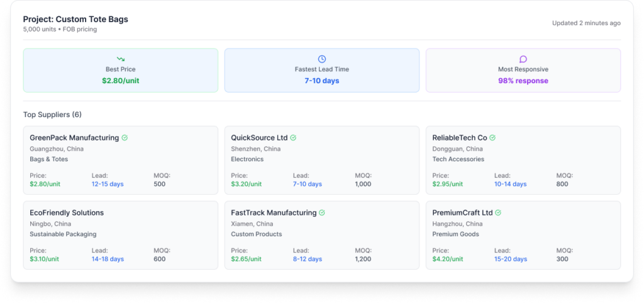Click the trending-down icon above Best Price

pyautogui.click(x=121, y=59)
